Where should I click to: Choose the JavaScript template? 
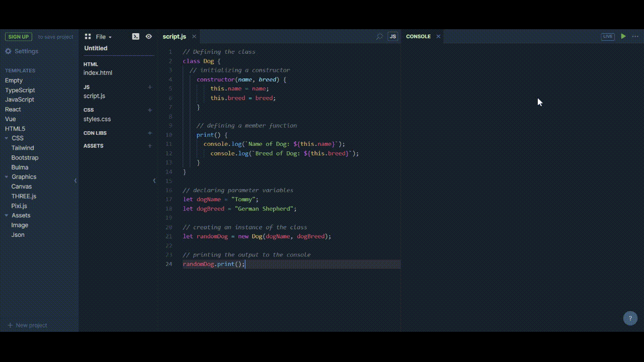tap(20, 100)
